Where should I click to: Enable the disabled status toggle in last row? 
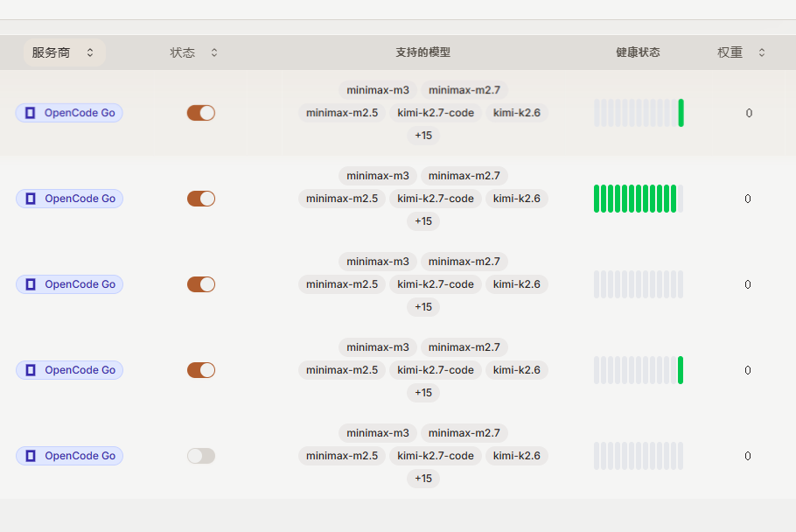(201, 456)
